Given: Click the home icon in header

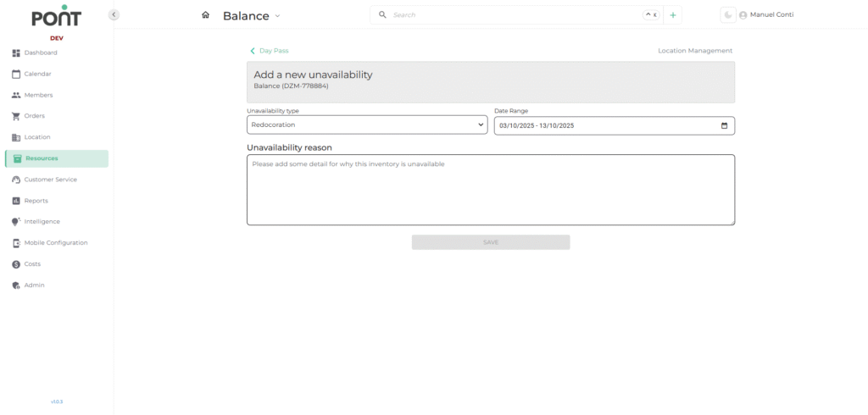Looking at the screenshot, I should [x=205, y=15].
